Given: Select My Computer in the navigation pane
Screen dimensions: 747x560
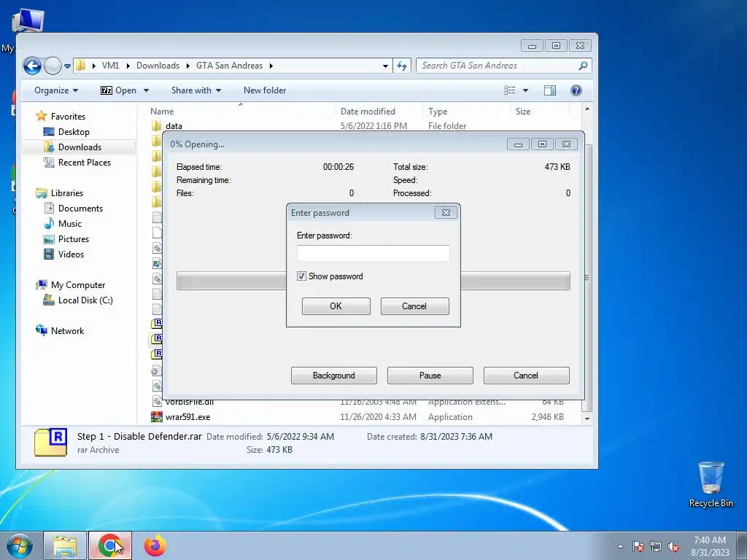Looking at the screenshot, I should coord(77,285).
